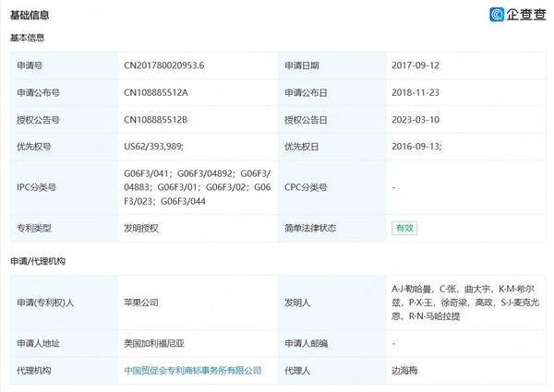Screen dimensions: 554x392
Task: Click the 基本信息 subsection heading
Action: (x=27, y=38)
